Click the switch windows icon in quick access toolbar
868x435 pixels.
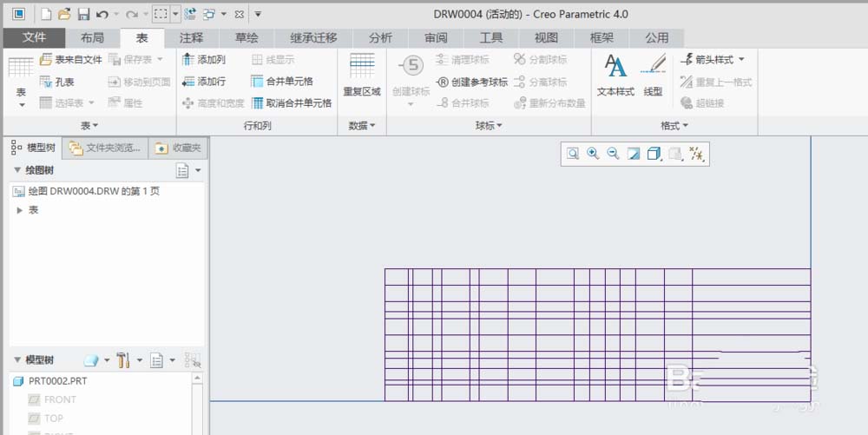[210, 14]
